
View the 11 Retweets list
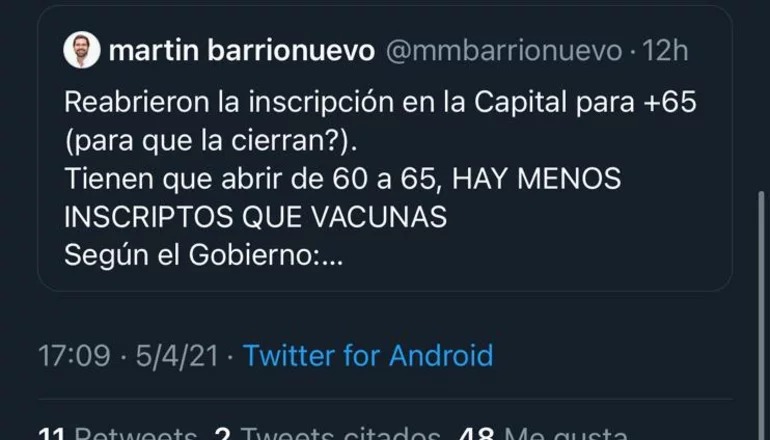pyautogui.click(x=117, y=434)
